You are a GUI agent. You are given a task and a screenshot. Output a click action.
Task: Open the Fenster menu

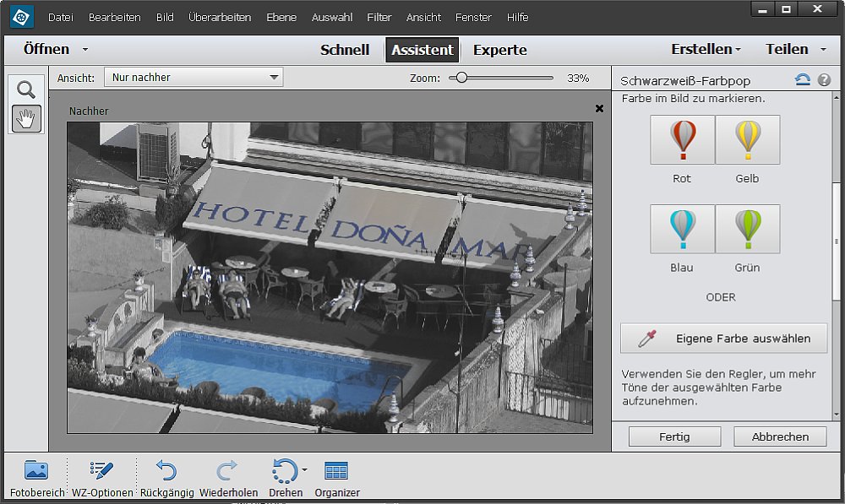coord(473,17)
